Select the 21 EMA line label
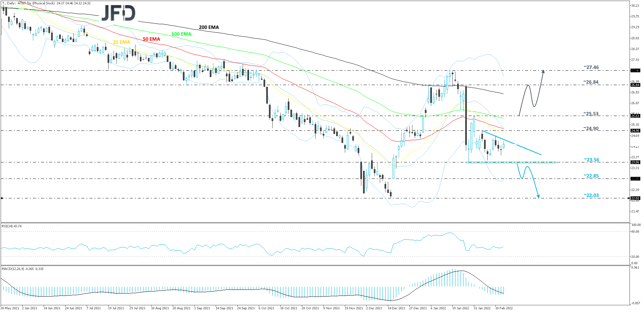This screenshot has width=644, height=312. pyautogui.click(x=121, y=42)
